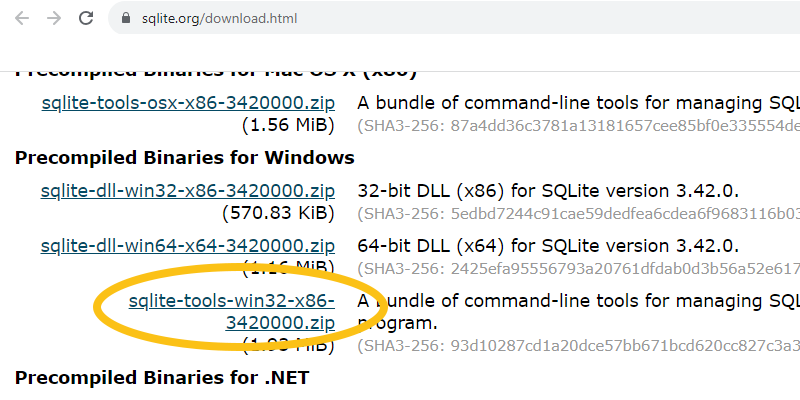Click the browser forward arrow

pos(54,18)
